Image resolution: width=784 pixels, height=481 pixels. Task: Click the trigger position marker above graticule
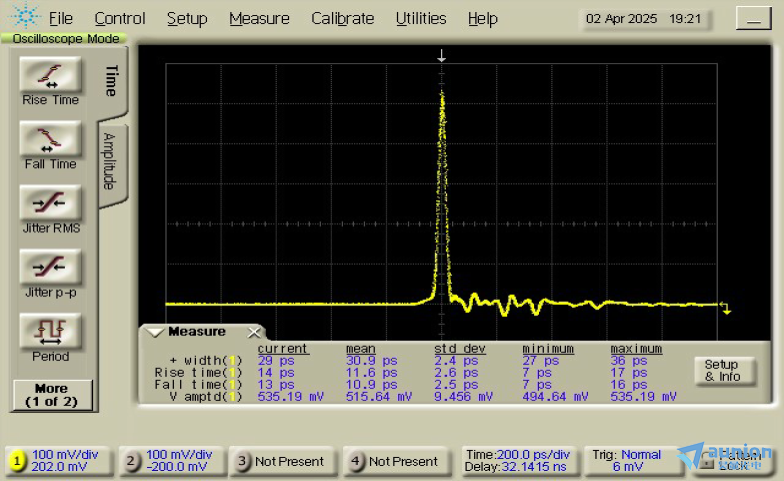[441, 58]
